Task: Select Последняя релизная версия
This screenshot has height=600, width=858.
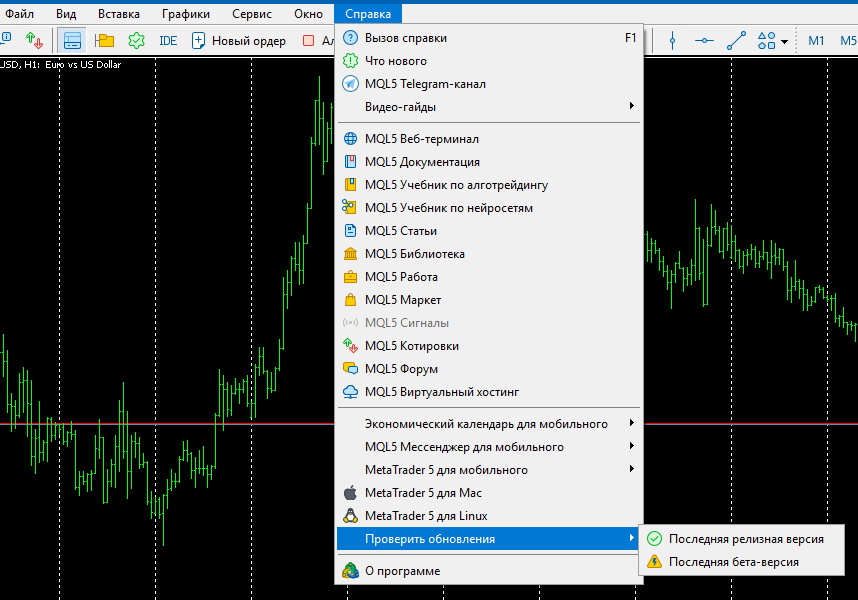Action: pyautogui.click(x=741, y=539)
